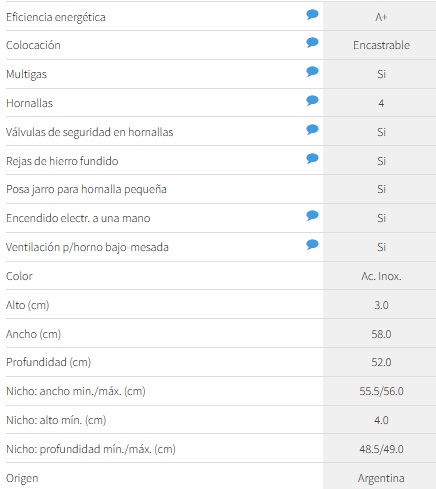Select the Nicho alto mín. value 4.0
Screen dimensions: 436x489
coord(381,420)
